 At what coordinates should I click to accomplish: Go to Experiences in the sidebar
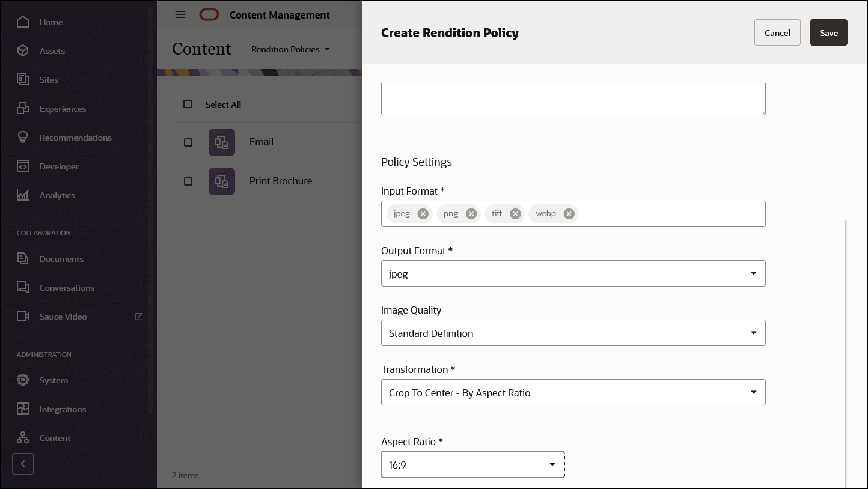[x=63, y=109]
